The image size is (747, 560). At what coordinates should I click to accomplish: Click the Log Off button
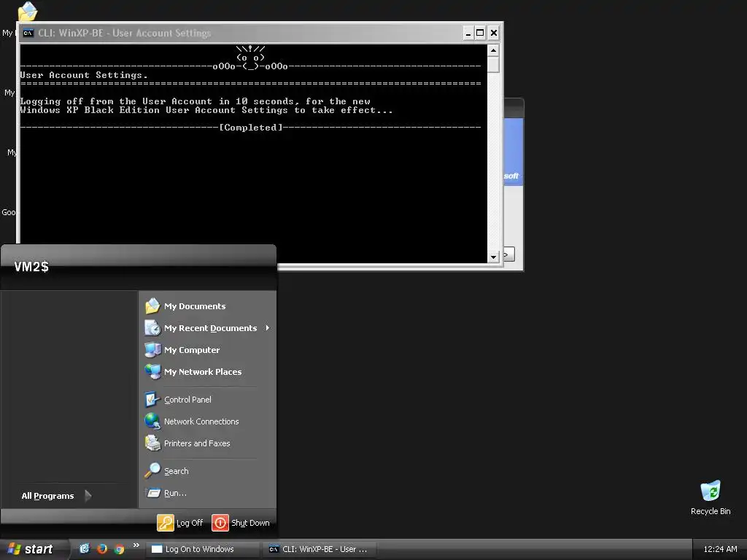tap(180, 523)
